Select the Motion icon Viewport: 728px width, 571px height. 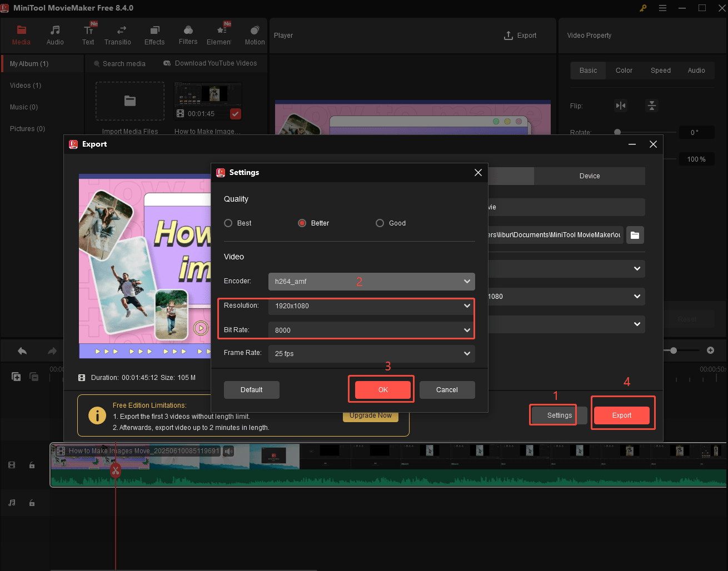(254, 34)
